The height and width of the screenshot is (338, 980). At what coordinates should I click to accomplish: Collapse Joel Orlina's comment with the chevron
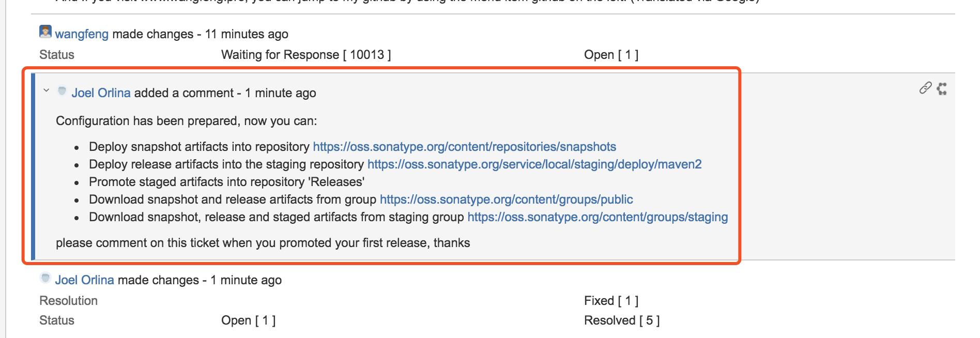pos(47,90)
